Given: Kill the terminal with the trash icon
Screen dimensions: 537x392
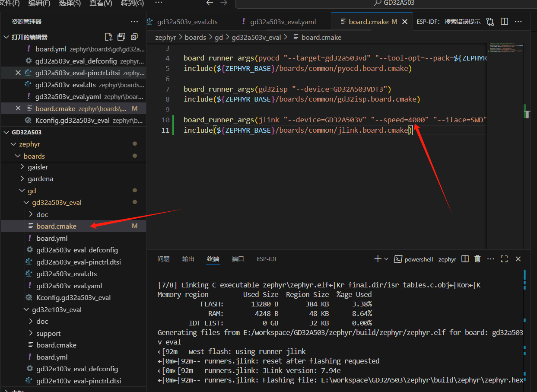Looking at the screenshot, I should (477, 259).
